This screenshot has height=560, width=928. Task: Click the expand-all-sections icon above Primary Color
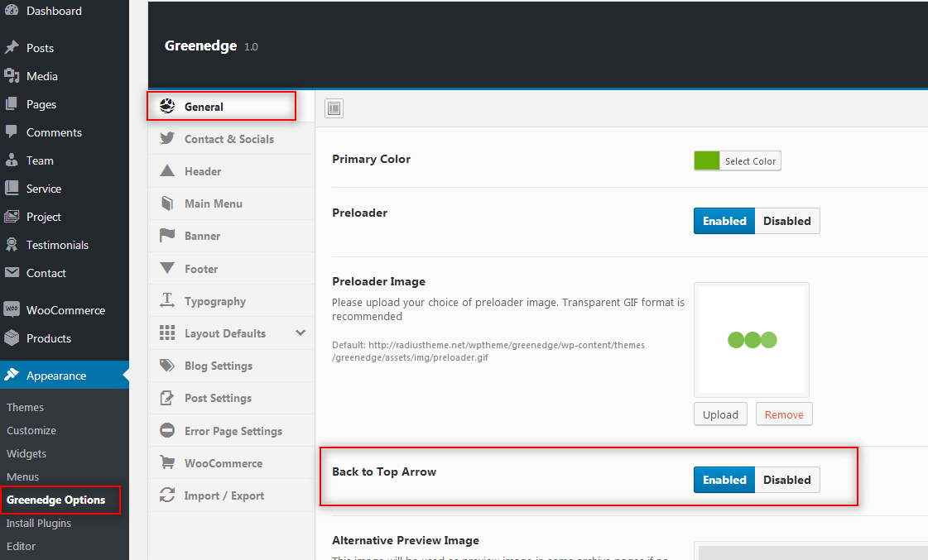tap(334, 108)
